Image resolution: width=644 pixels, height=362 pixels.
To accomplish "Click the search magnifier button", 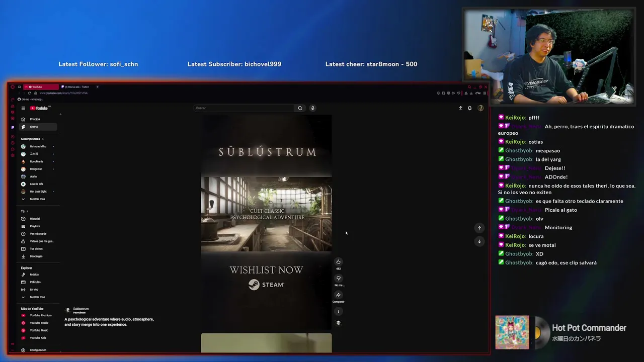I will click(300, 108).
